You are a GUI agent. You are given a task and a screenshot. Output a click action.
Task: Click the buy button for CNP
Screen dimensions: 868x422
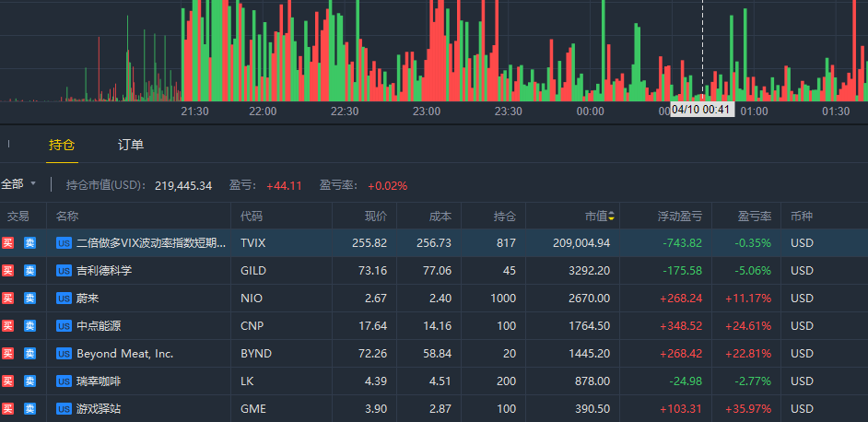click(x=7, y=326)
